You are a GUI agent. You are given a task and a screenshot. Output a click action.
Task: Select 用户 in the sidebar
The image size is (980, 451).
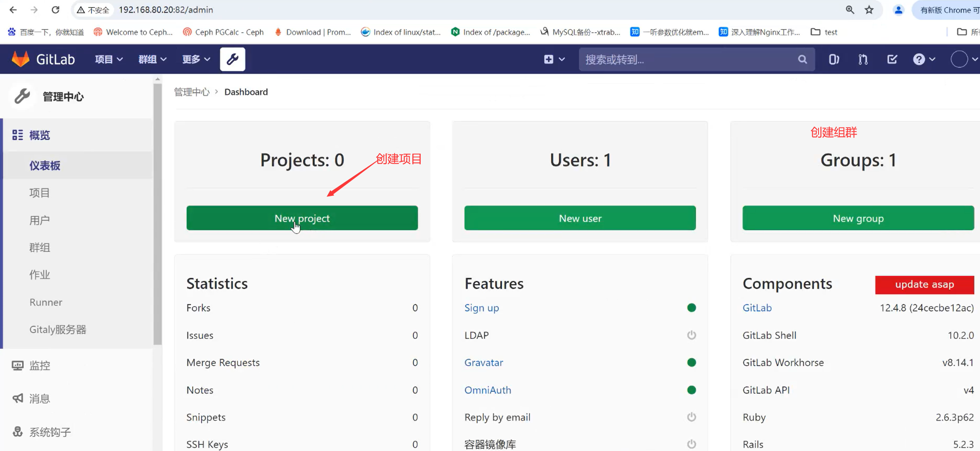pyautogui.click(x=40, y=220)
